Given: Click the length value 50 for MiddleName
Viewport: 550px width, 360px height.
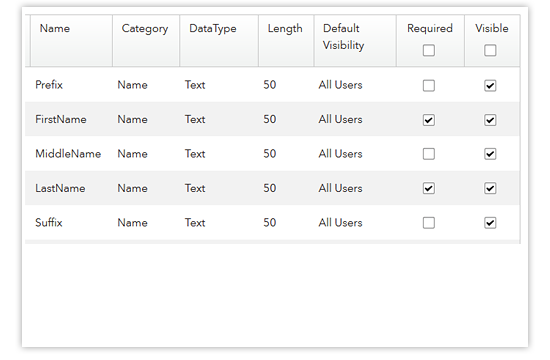Looking at the screenshot, I should click(x=270, y=154).
